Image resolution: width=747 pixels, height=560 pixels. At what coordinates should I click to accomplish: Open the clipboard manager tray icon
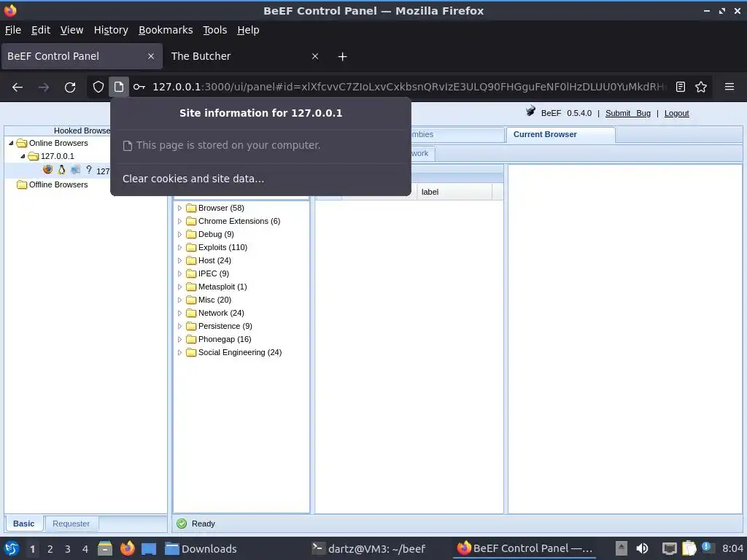tap(689, 548)
